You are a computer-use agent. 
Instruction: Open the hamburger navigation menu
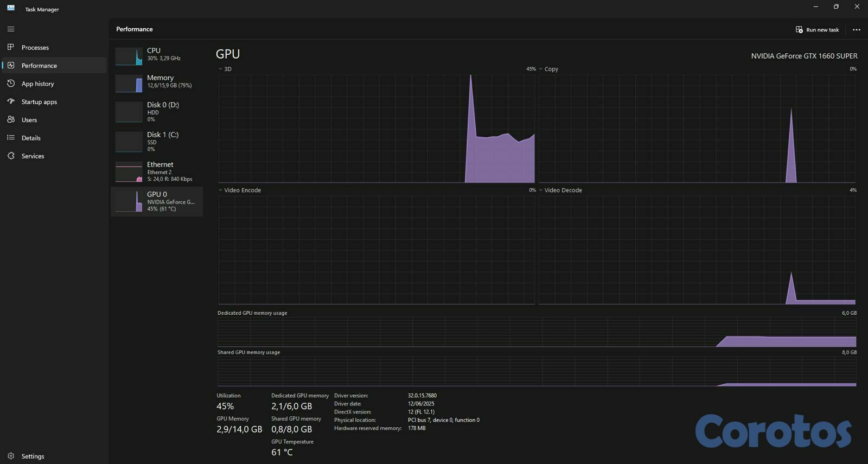click(11, 29)
